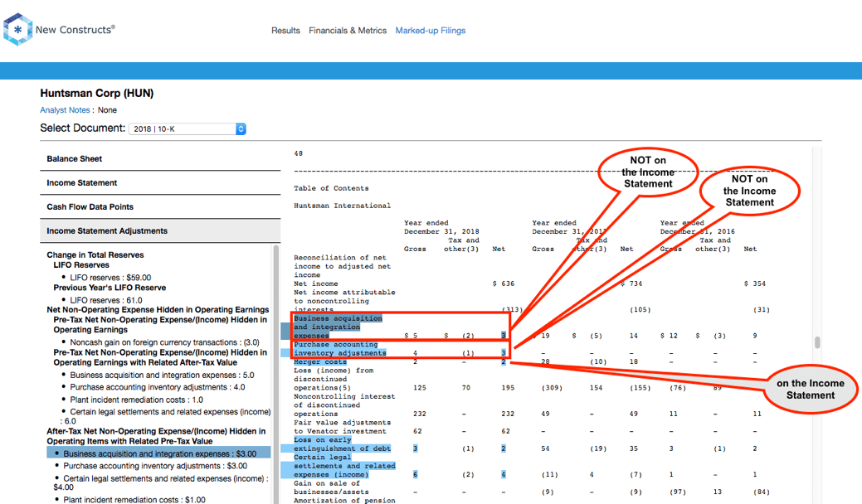Viewport: 862px width, 504px height.
Task: Click Table of Contents in filing
Action: (331, 188)
